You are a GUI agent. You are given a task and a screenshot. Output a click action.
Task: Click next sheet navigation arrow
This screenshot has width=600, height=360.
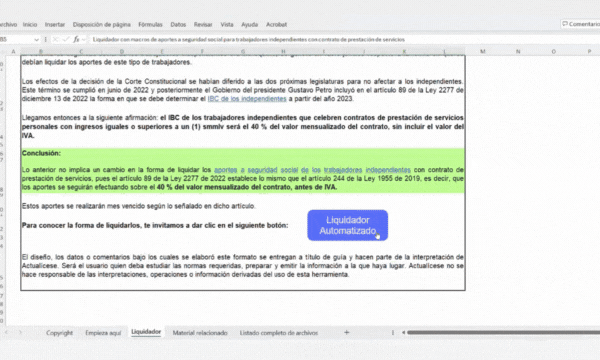(x=20, y=332)
